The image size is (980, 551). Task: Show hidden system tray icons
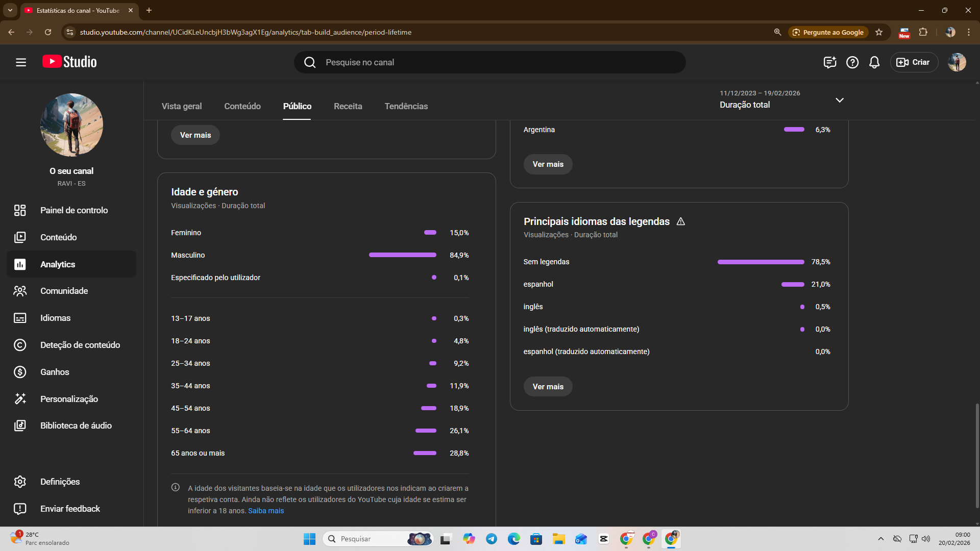coord(880,539)
